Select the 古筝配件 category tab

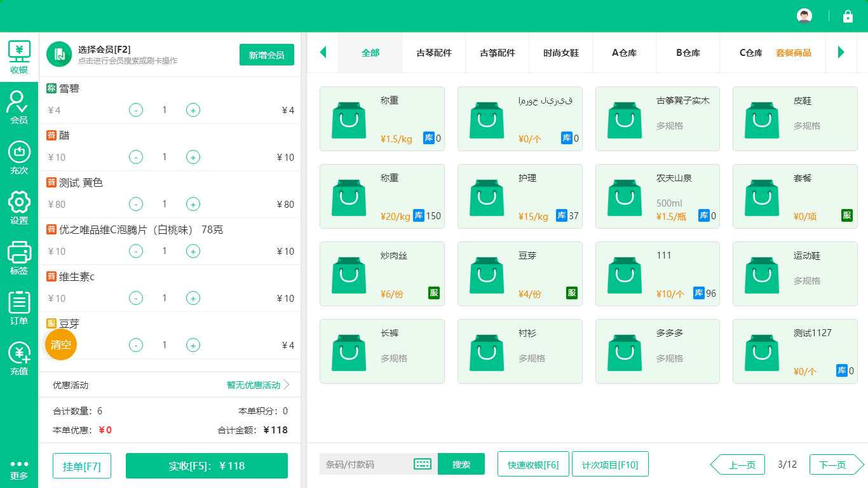click(498, 53)
